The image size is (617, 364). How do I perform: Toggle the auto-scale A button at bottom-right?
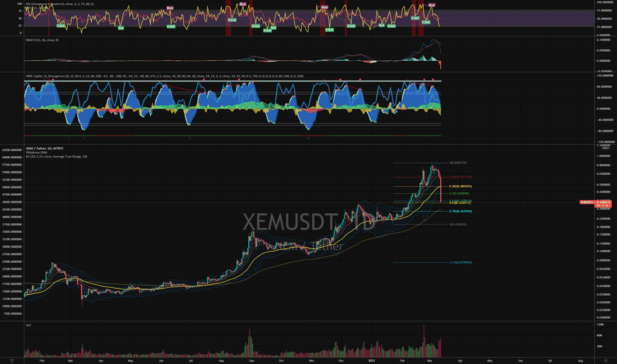[x=606, y=361]
